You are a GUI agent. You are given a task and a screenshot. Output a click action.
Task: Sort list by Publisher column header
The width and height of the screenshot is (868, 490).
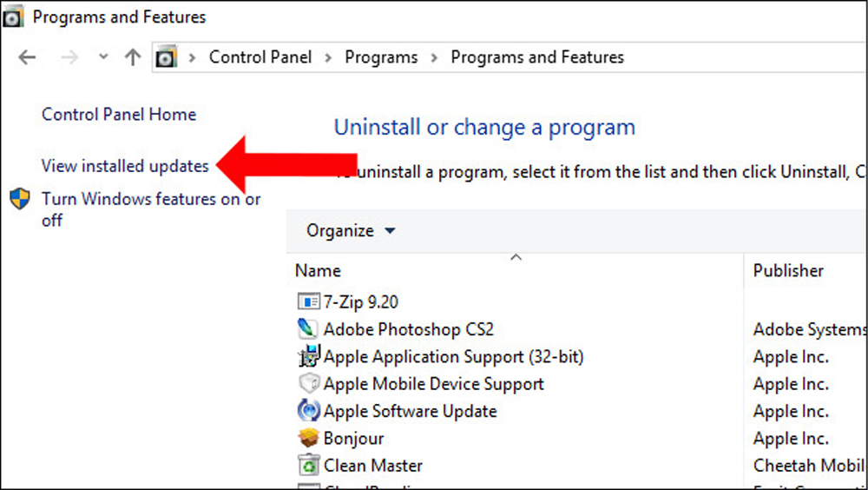pyautogui.click(x=788, y=270)
